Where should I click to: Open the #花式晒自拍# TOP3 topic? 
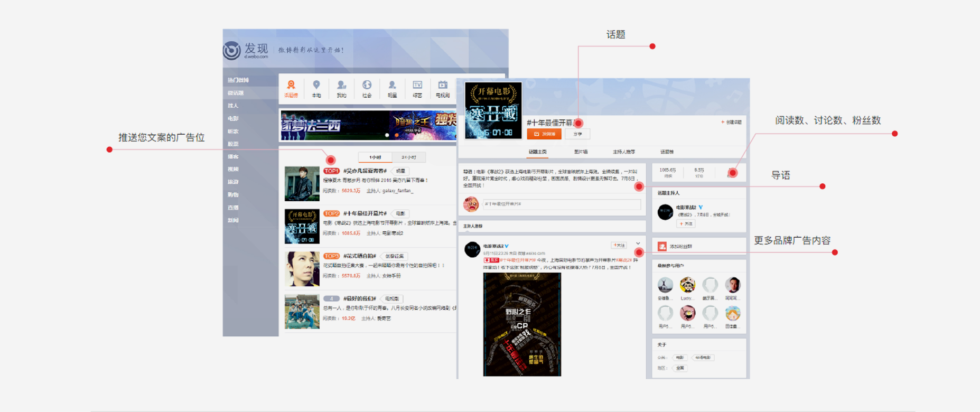click(359, 256)
